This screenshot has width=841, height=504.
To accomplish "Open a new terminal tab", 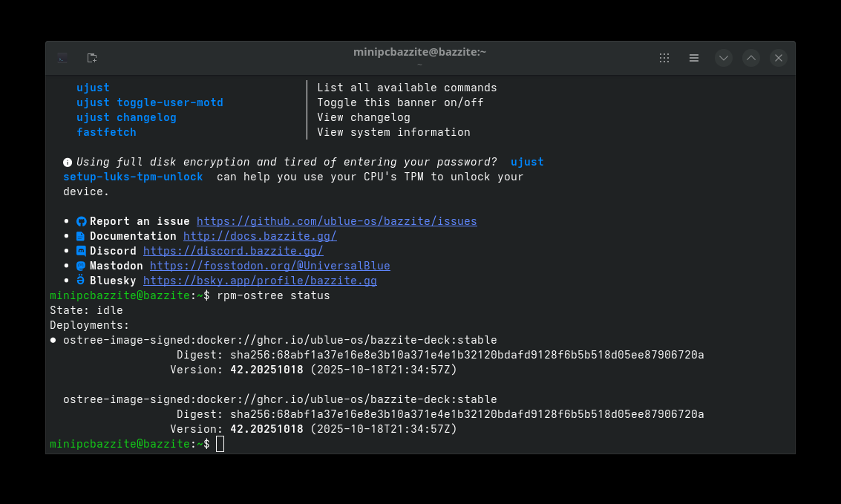I will [x=92, y=58].
